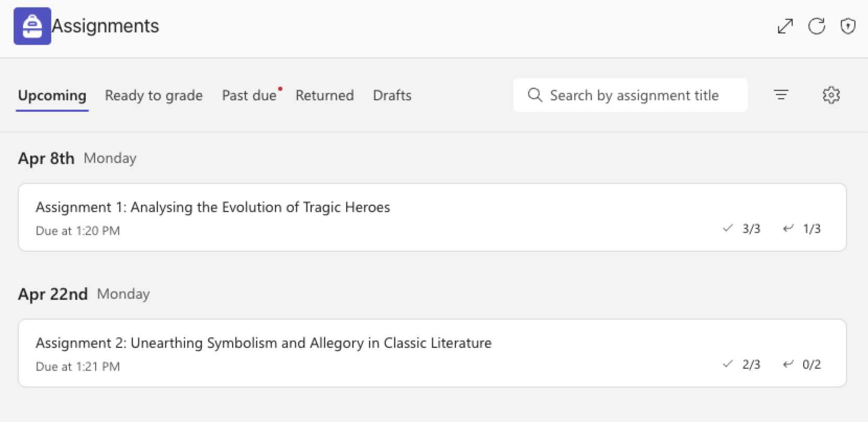The height and width of the screenshot is (422, 868).
Task: Open the shield security icon
Action: click(848, 26)
